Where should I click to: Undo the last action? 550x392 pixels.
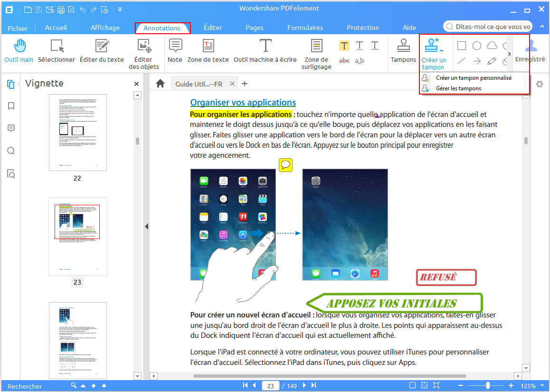[83, 10]
